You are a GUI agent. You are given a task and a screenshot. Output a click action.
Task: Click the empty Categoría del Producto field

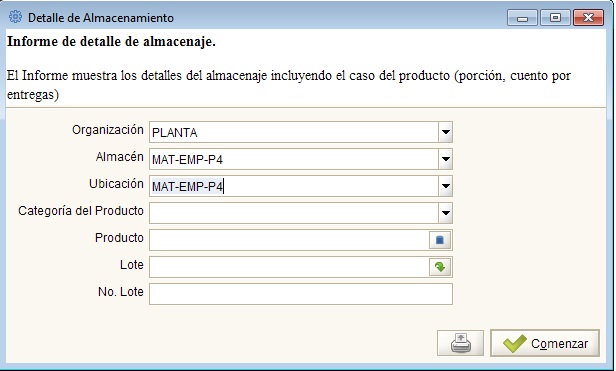click(294, 213)
